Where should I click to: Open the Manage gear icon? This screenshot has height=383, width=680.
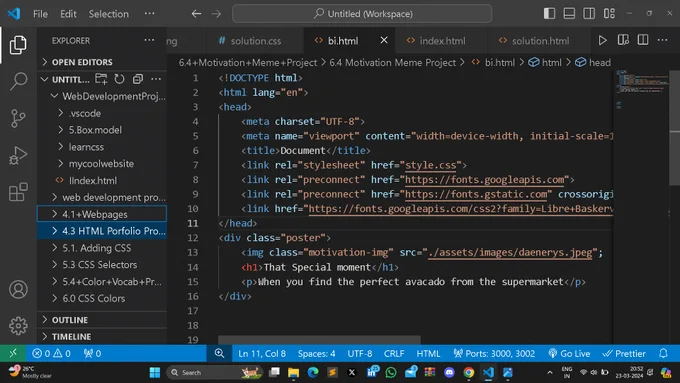point(18,325)
